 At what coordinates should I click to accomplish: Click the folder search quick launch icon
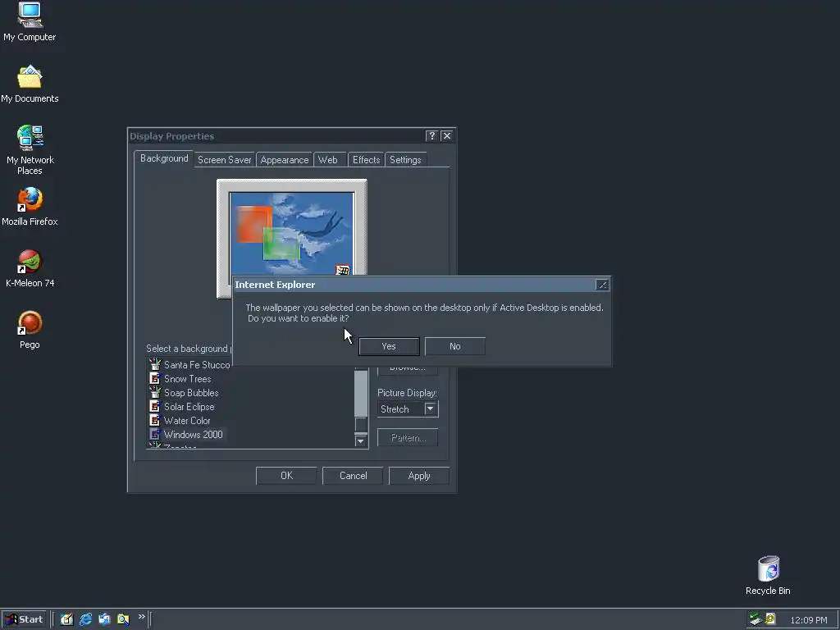pyautogui.click(x=123, y=619)
